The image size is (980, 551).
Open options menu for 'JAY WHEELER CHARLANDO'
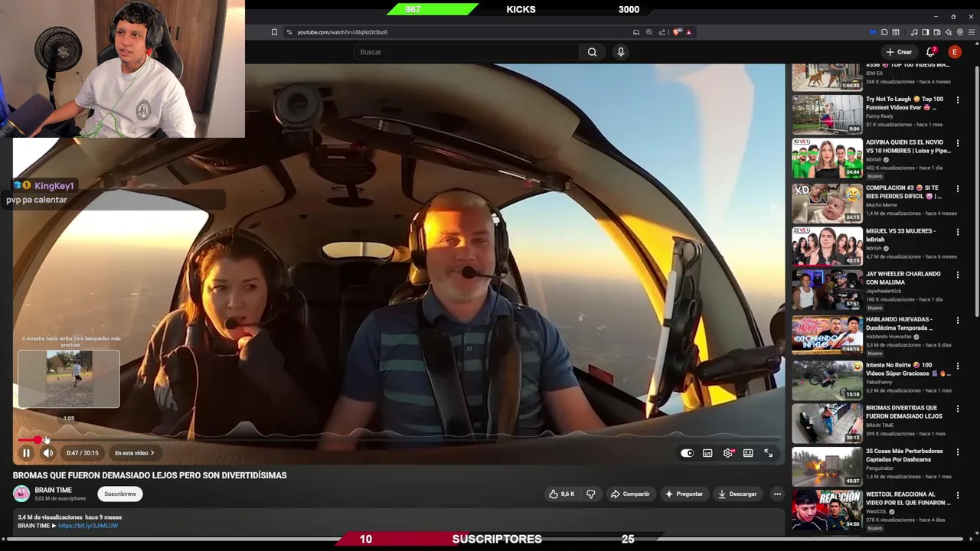[958, 275]
